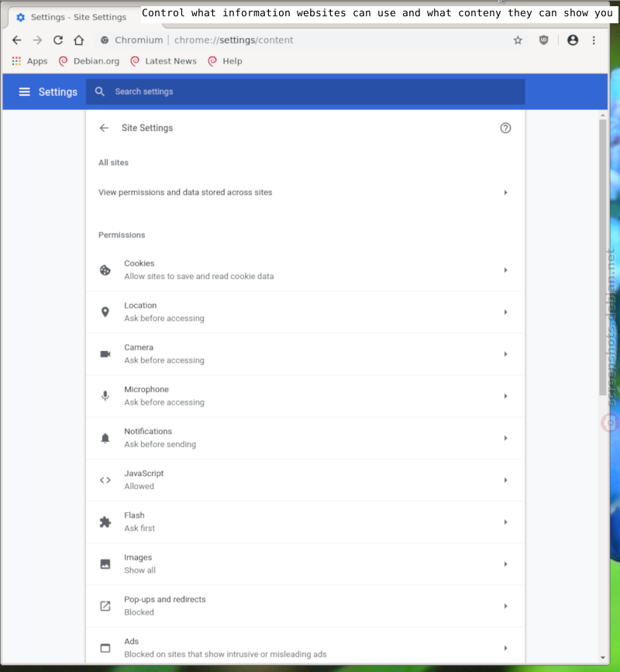620x672 pixels.
Task: Click the Ads window icon
Action: click(x=105, y=648)
